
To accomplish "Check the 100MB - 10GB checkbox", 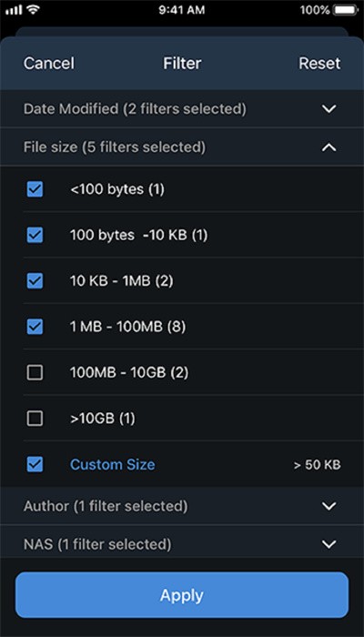I will pos(35,372).
